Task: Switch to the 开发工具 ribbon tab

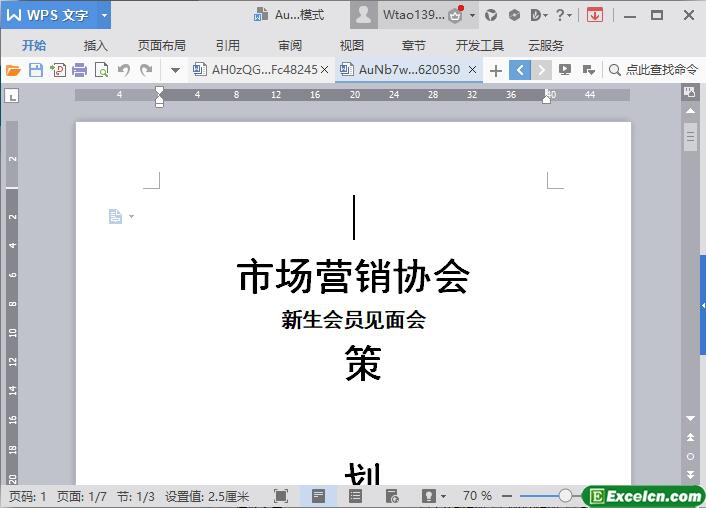Action: point(480,45)
